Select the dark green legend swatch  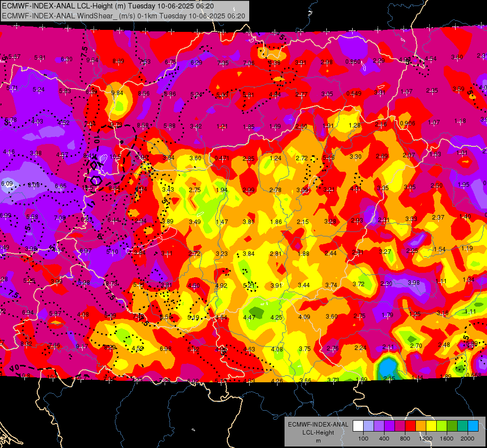click(452, 426)
